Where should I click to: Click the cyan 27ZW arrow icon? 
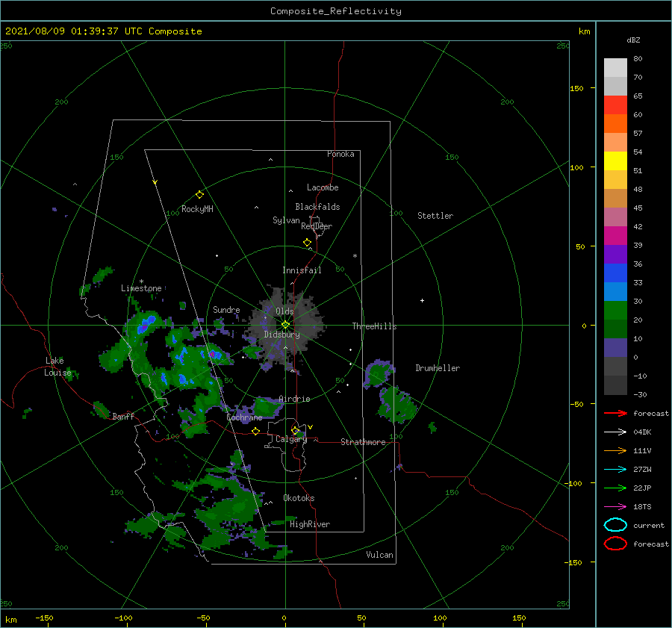click(615, 470)
